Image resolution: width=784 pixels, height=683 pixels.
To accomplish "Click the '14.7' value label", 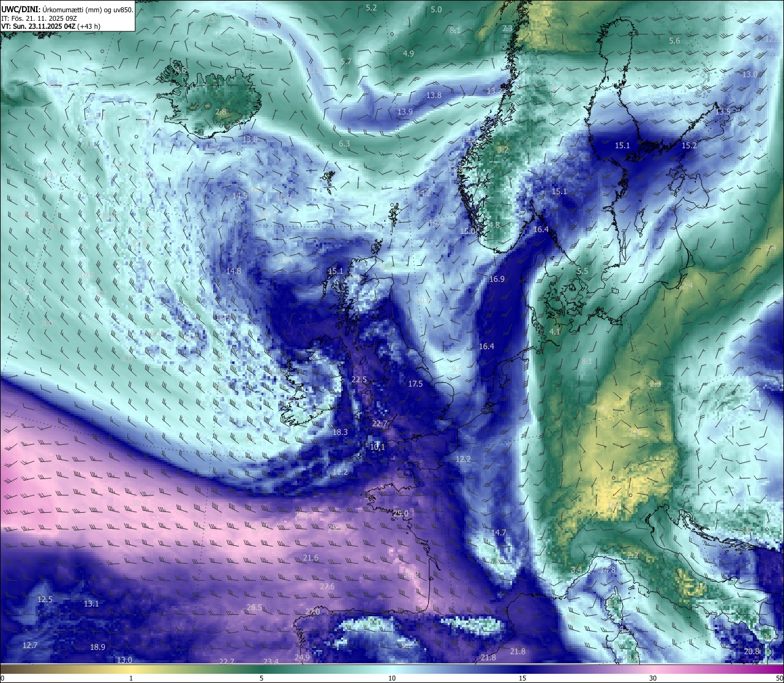I will 499,532.
